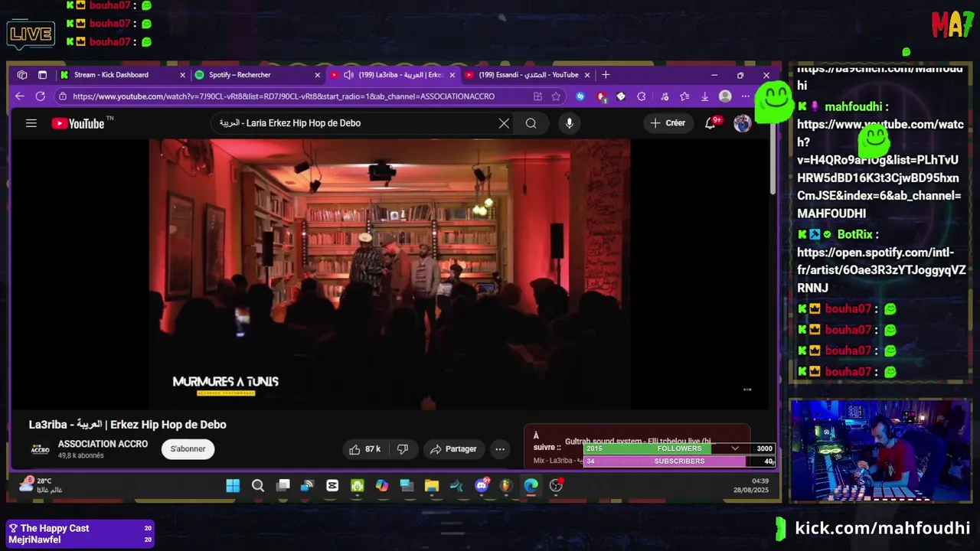Image resolution: width=980 pixels, height=551 pixels.
Task: Open Copilot from the taskbar
Action: click(x=382, y=486)
